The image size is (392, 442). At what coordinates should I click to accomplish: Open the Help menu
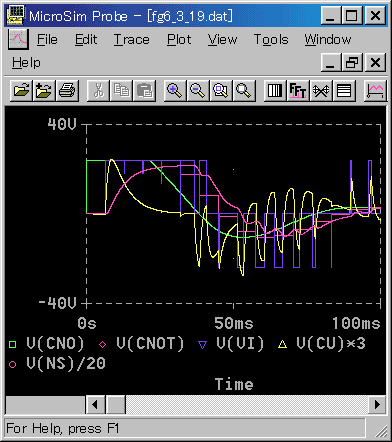(x=26, y=63)
